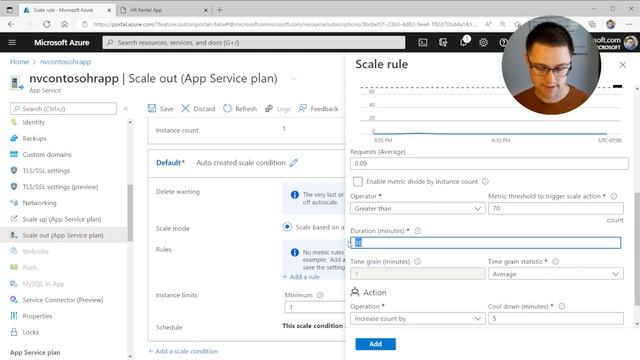This screenshot has width=640, height=360.
Task: Click the Minimum instance limit field
Action: [315, 307]
